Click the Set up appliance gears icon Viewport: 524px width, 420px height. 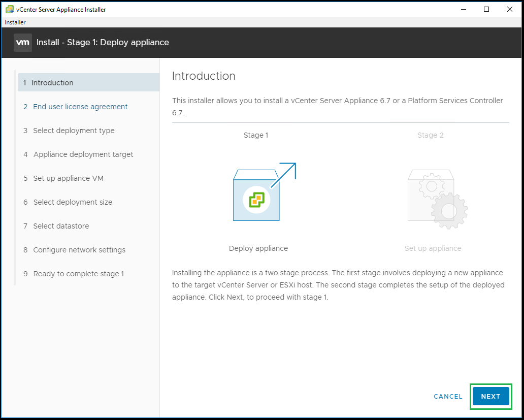point(437,197)
